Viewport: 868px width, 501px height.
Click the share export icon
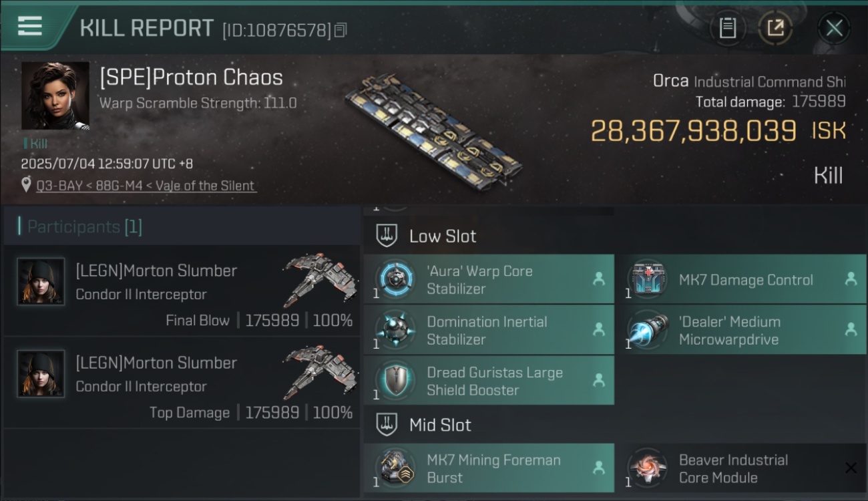(775, 28)
